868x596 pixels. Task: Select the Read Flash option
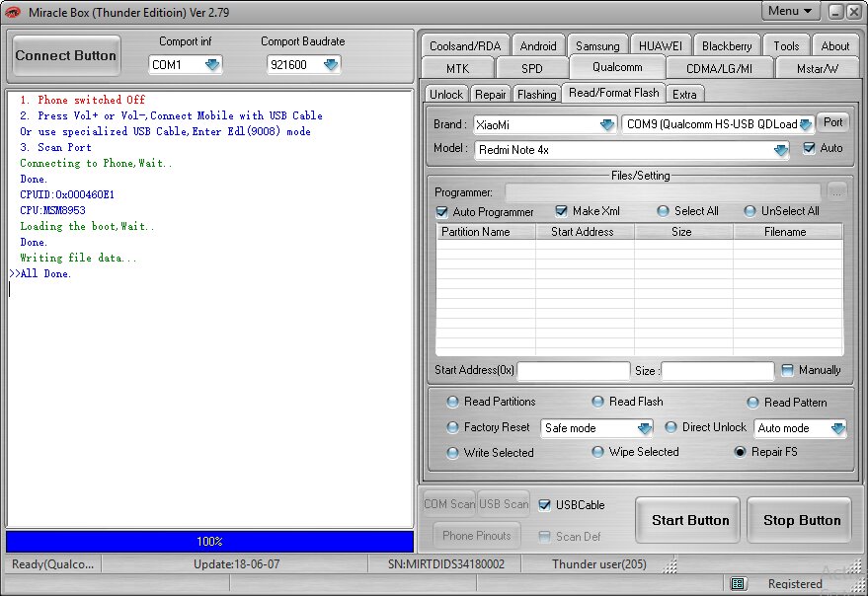pos(597,402)
